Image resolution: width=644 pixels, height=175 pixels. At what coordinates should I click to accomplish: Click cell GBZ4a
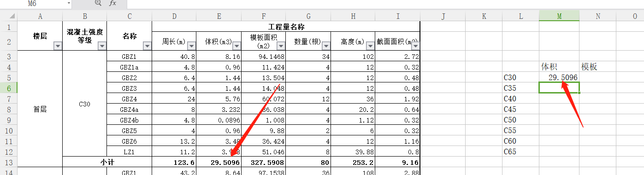click(129, 110)
